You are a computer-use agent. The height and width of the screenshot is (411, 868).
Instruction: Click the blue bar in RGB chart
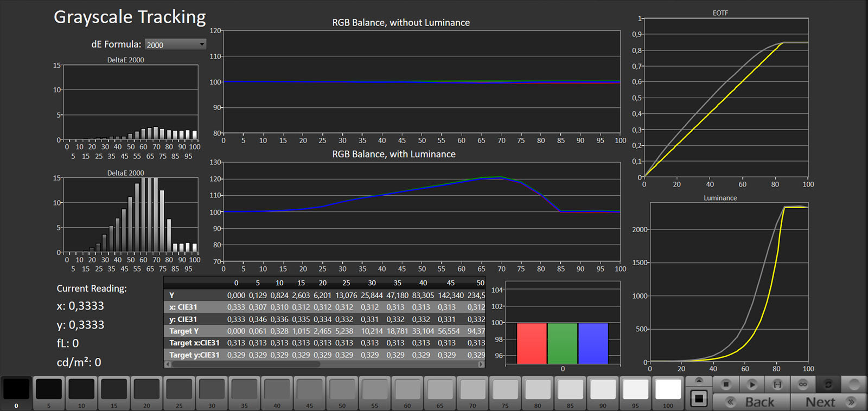593,344
